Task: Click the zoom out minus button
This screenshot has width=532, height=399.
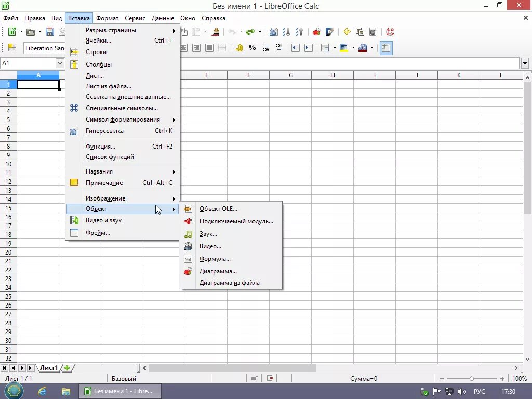Action: click(x=442, y=379)
